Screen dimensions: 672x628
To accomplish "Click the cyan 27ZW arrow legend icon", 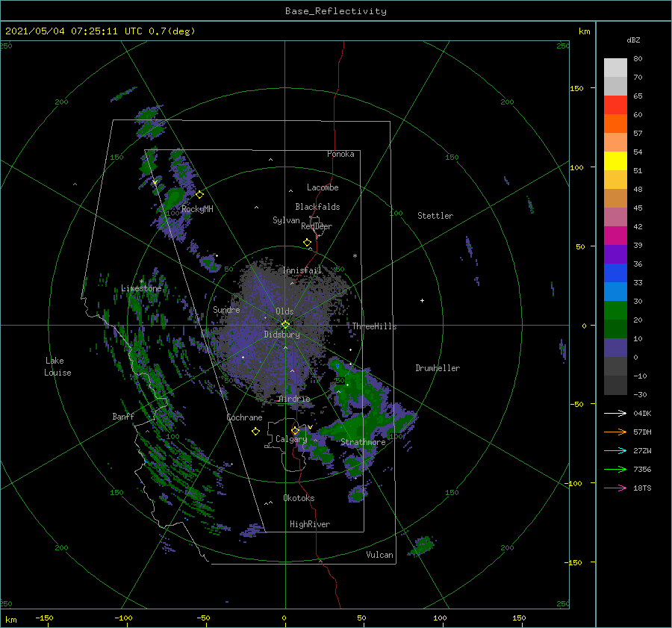I will tap(615, 451).
